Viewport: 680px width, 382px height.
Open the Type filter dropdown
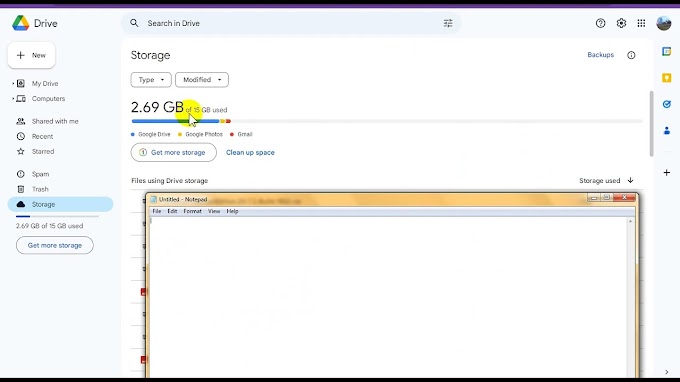[x=151, y=80]
